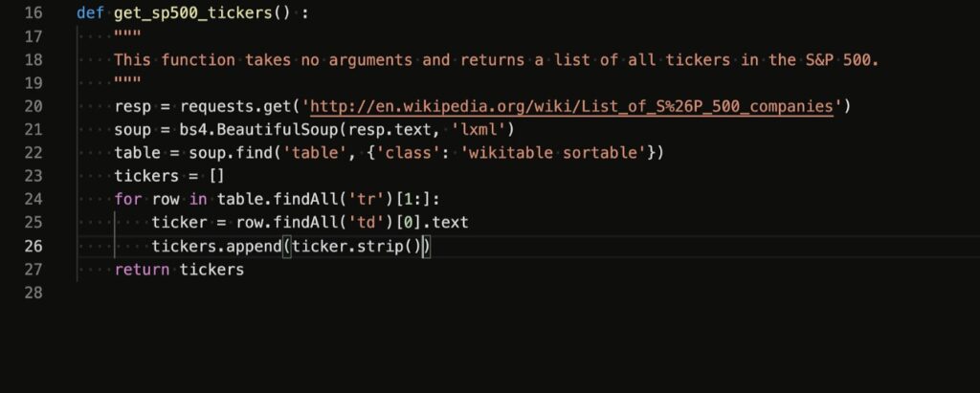Click line number 20 in the gutter
This screenshot has height=393, width=980.
click(32, 106)
